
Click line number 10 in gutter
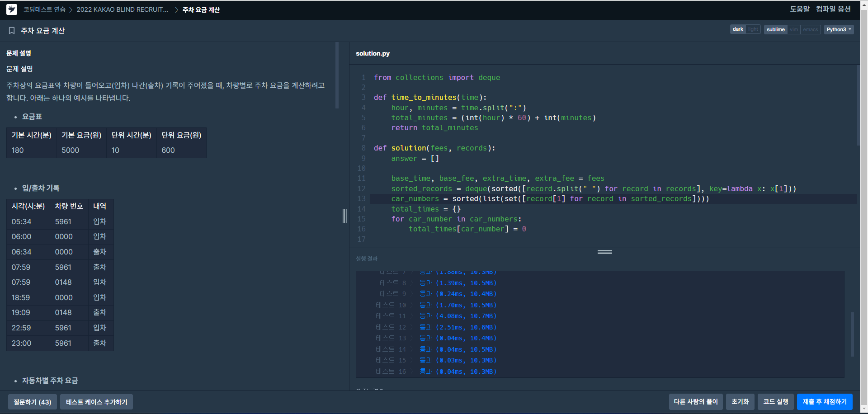pyautogui.click(x=361, y=169)
